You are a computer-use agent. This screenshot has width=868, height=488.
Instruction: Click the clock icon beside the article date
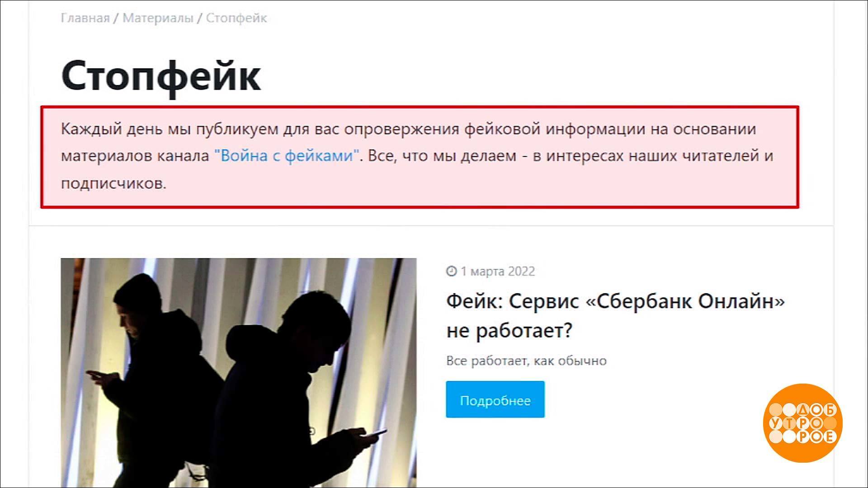[x=451, y=271]
